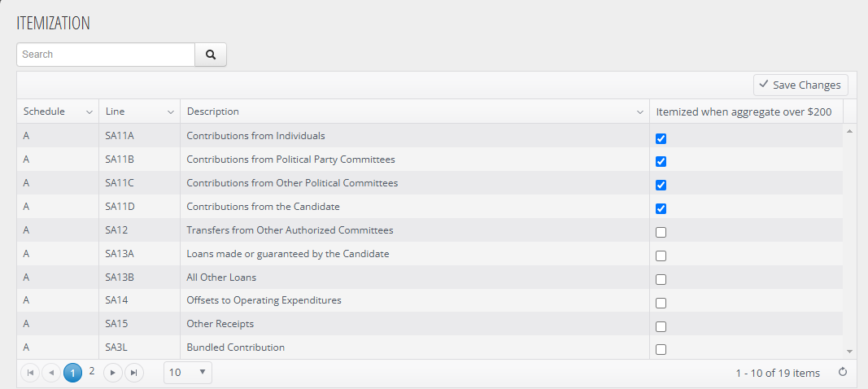868x389 pixels.
Task: Click the Save Changes button
Action: (800, 85)
